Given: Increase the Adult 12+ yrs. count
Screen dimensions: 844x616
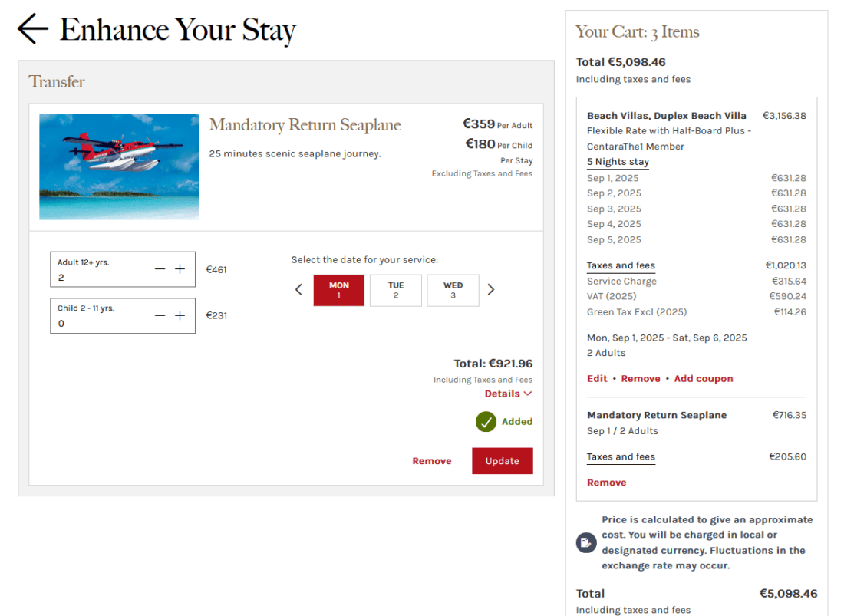Looking at the screenshot, I should [180, 269].
